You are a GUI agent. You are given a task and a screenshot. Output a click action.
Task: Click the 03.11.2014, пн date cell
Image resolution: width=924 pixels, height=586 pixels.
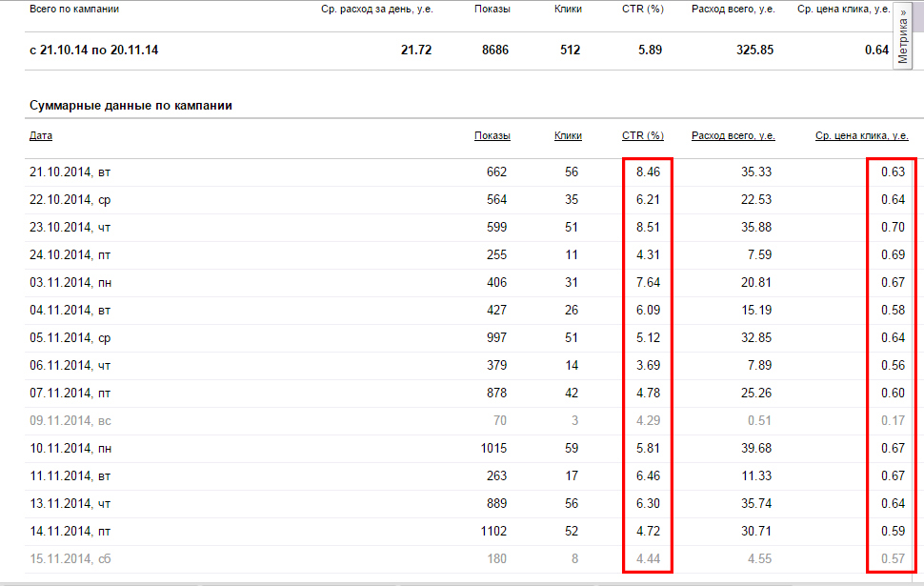(x=76, y=283)
